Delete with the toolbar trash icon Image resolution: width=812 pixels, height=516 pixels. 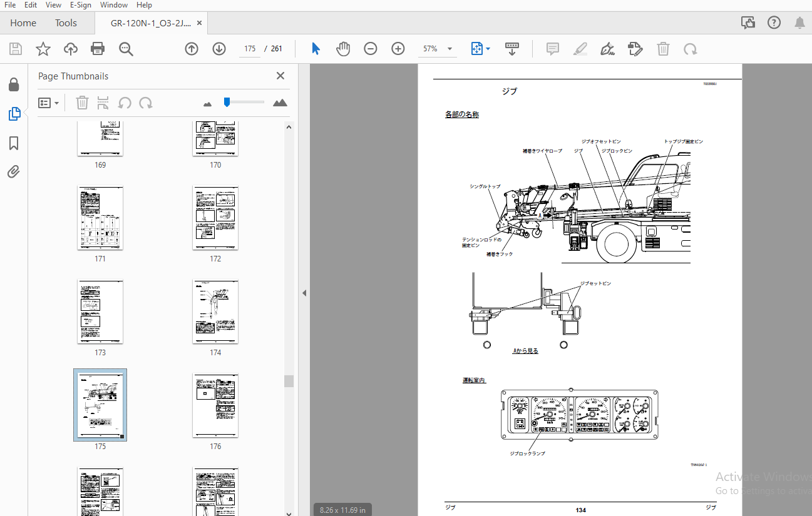point(663,49)
